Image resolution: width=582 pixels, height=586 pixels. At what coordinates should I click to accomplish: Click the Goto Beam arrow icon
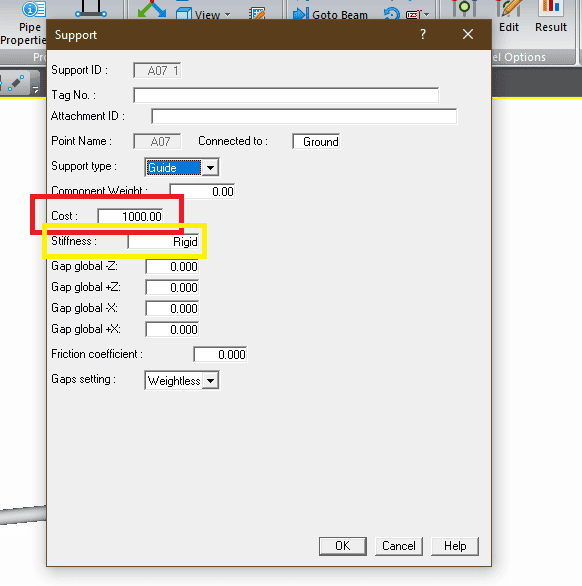[300, 14]
